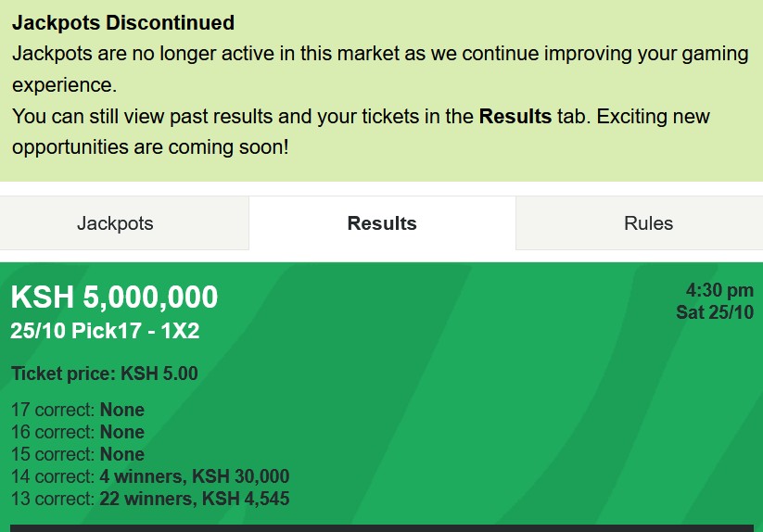Select the 17 correct: None row
Screen dimensions: 763x532
point(78,410)
